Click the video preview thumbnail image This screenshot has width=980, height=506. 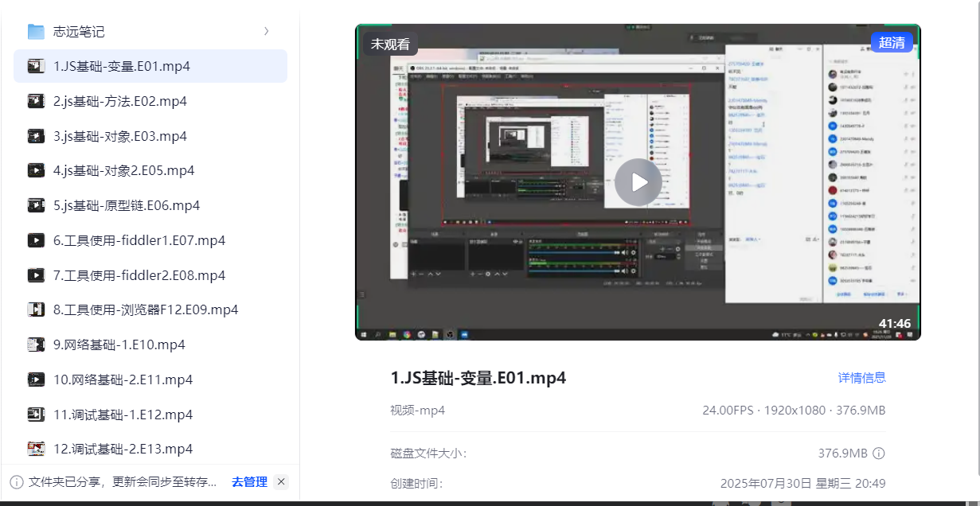pyautogui.click(x=638, y=182)
